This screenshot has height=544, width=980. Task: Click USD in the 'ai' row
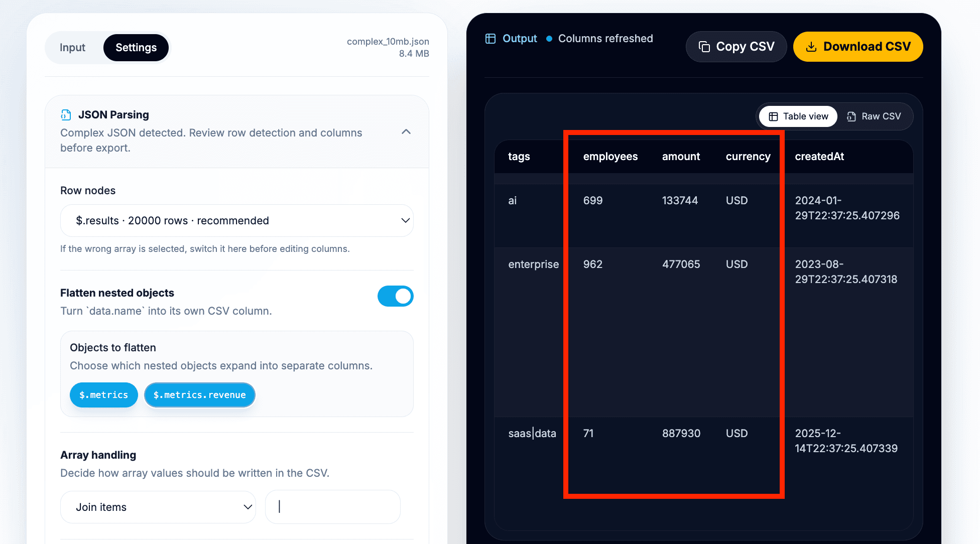pyautogui.click(x=737, y=201)
